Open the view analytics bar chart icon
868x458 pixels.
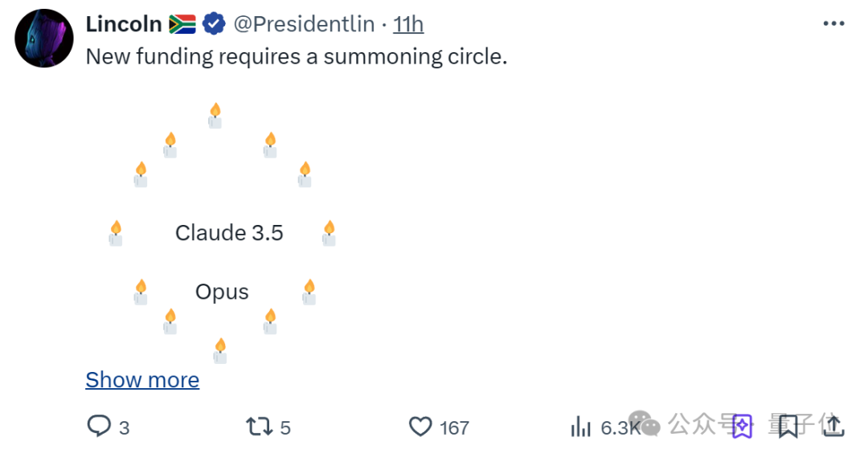[581, 427]
